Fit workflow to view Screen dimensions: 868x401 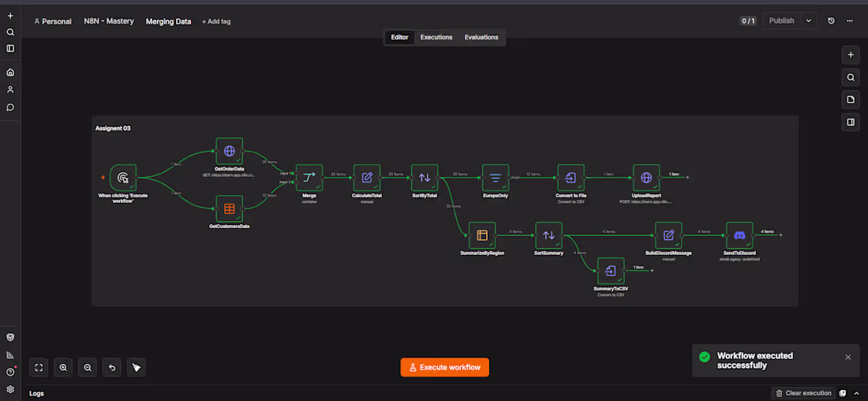[x=39, y=367]
